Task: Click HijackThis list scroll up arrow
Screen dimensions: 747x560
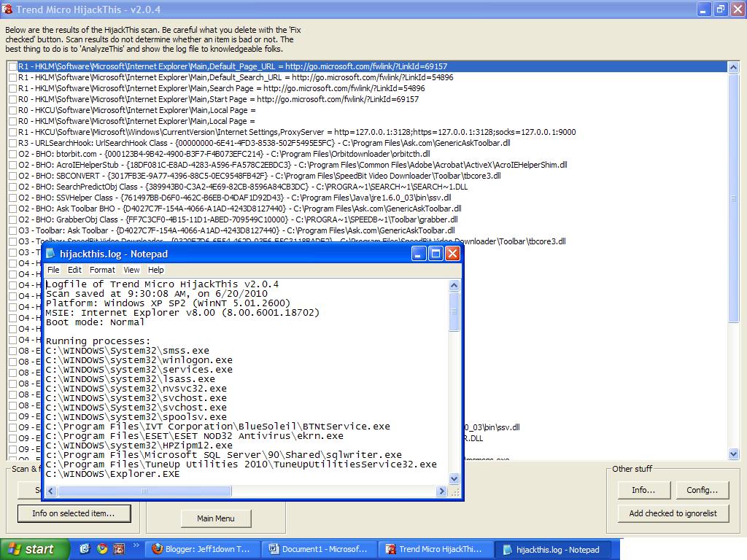Action: coord(734,67)
